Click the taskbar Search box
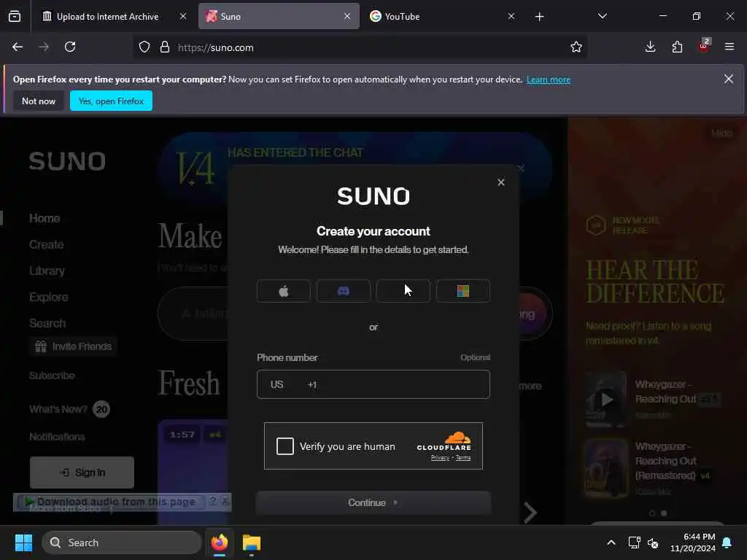The width and height of the screenshot is (747, 560). pyautogui.click(x=122, y=542)
